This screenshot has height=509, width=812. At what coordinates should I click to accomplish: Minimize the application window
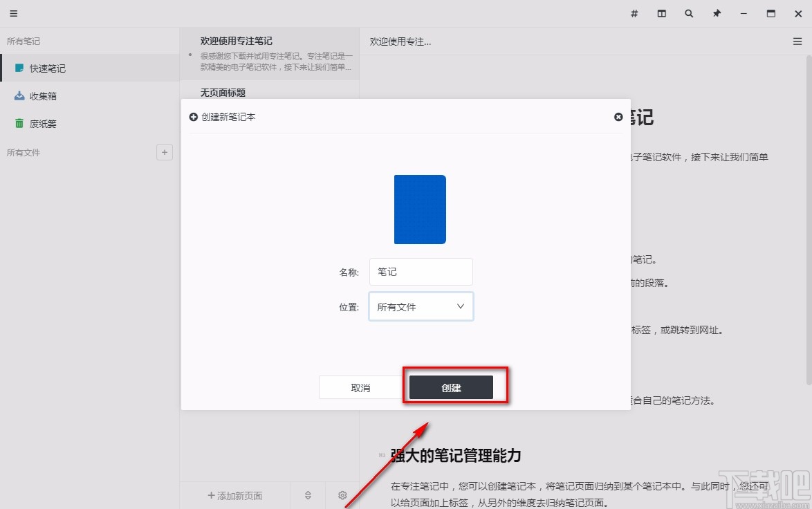pyautogui.click(x=744, y=13)
